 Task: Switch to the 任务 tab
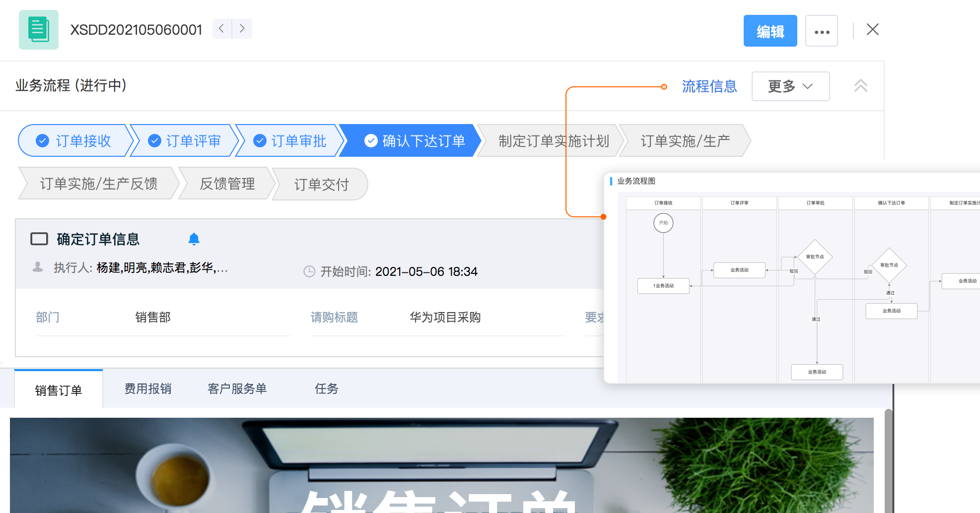pyautogui.click(x=327, y=388)
